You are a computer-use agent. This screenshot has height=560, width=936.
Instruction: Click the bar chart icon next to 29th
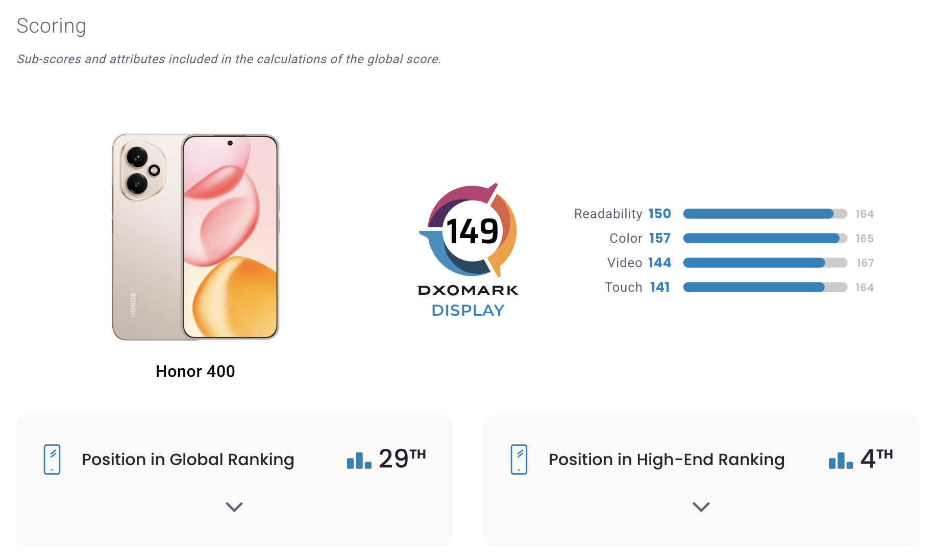(x=359, y=460)
